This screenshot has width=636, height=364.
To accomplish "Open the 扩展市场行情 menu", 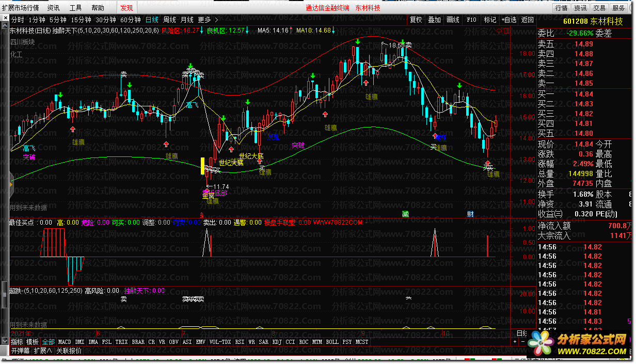I will (21, 8).
